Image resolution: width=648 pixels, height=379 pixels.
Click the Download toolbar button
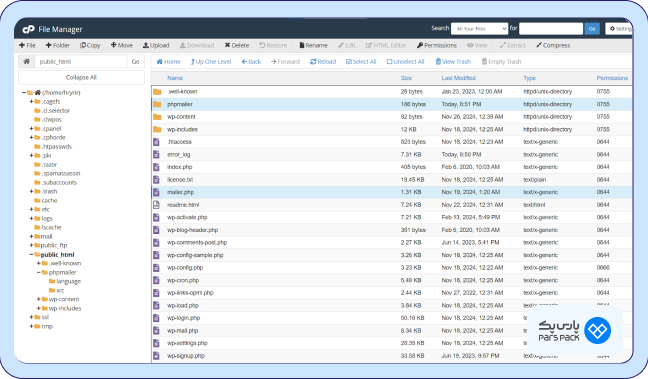click(x=197, y=45)
